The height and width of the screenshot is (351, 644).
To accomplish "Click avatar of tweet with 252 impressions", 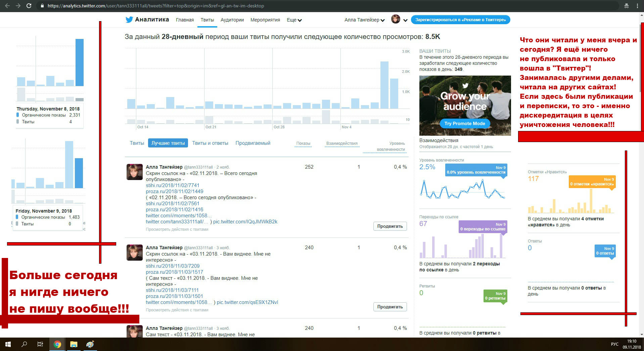I will pos(134,172).
